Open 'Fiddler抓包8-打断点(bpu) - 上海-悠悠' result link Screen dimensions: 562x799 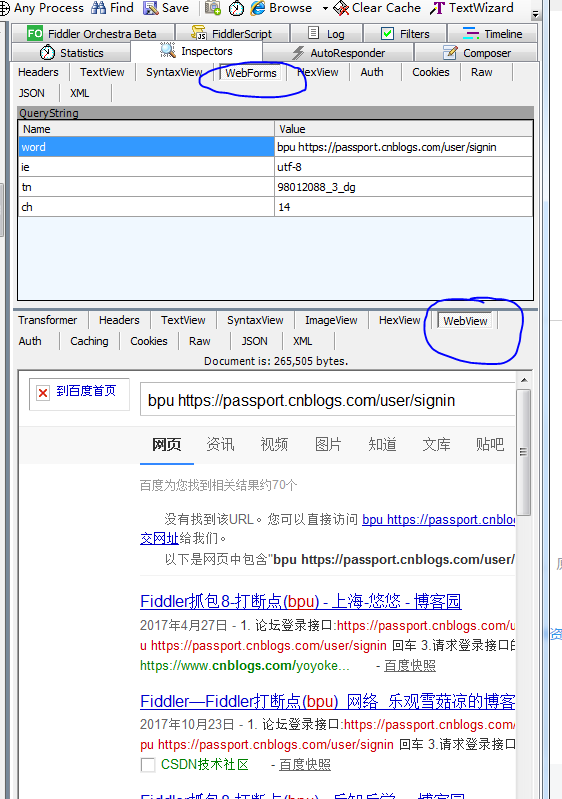click(301, 602)
